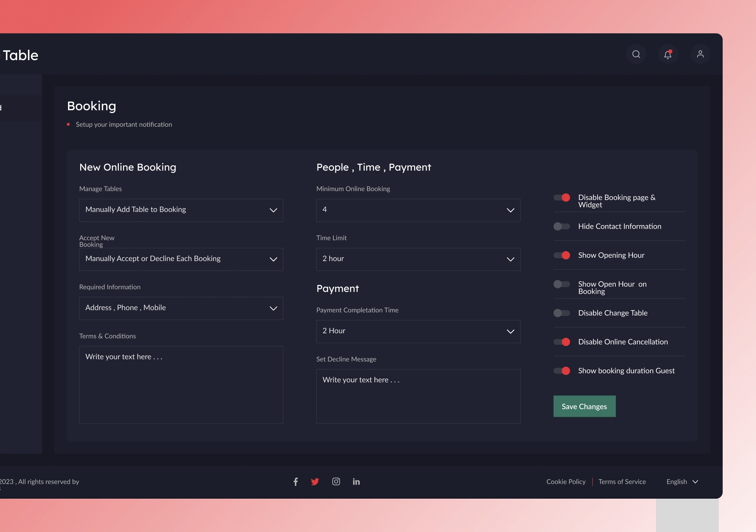Open Payment Completation Time dropdown
Screen dimensions: 756x532
click(418, 331)
